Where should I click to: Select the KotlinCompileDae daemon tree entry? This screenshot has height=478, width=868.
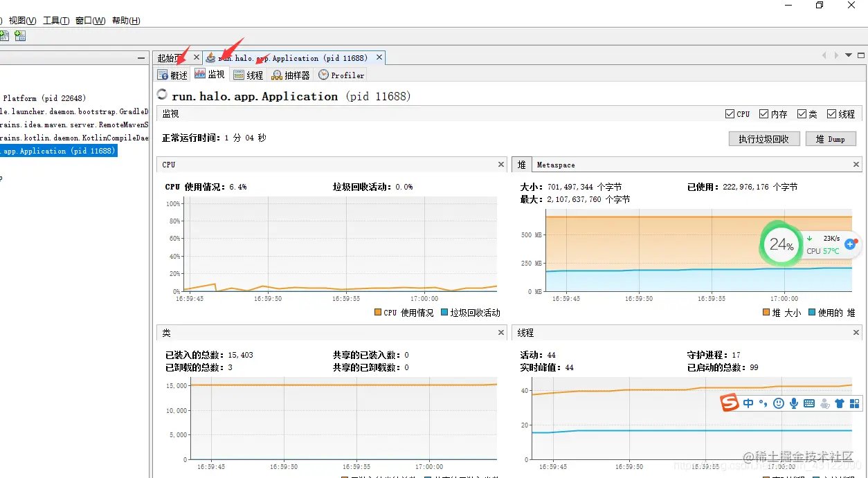pyautogui.click(x=74, y=138)
